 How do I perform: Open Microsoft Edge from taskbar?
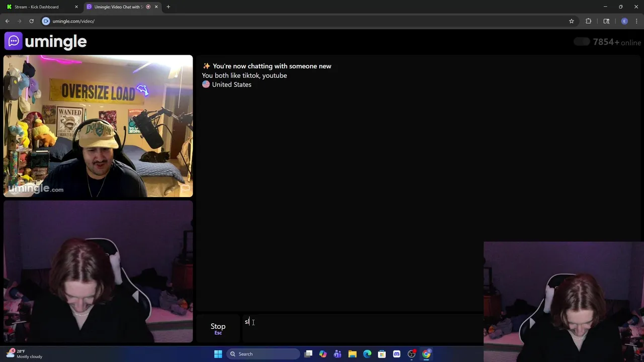(x=367, y=354)
